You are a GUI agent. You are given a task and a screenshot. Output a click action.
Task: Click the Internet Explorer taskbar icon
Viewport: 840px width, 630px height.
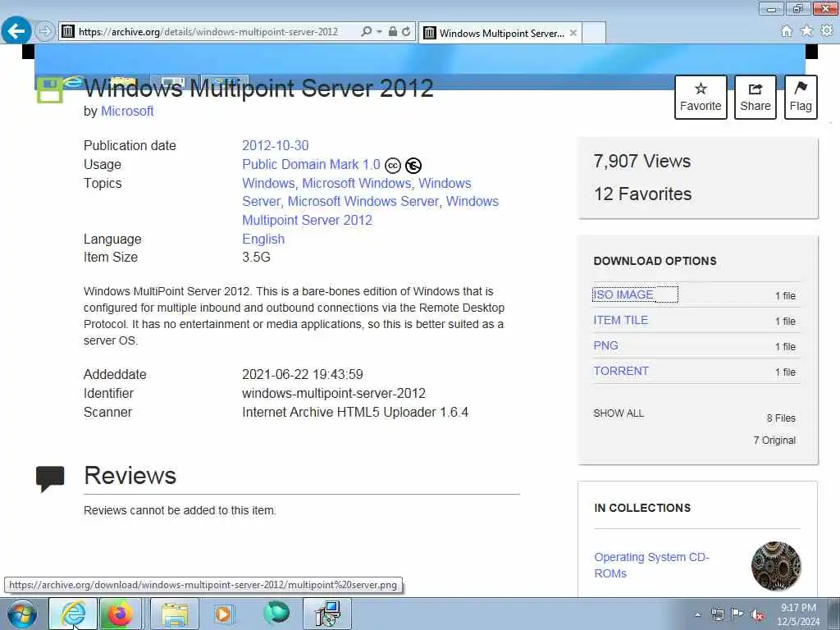click(73, 614)
